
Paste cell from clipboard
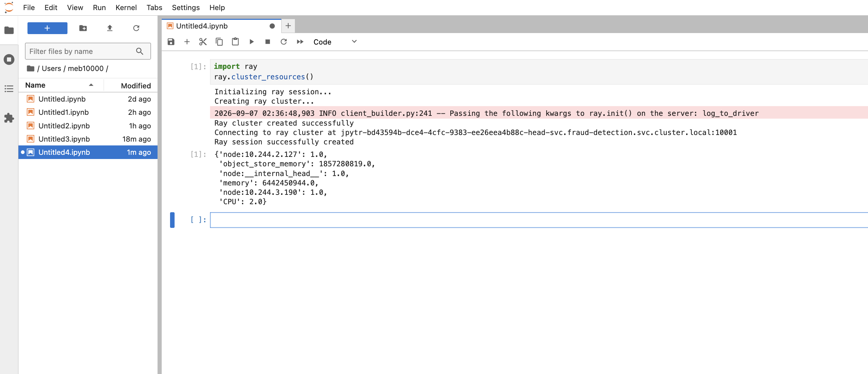235,42
